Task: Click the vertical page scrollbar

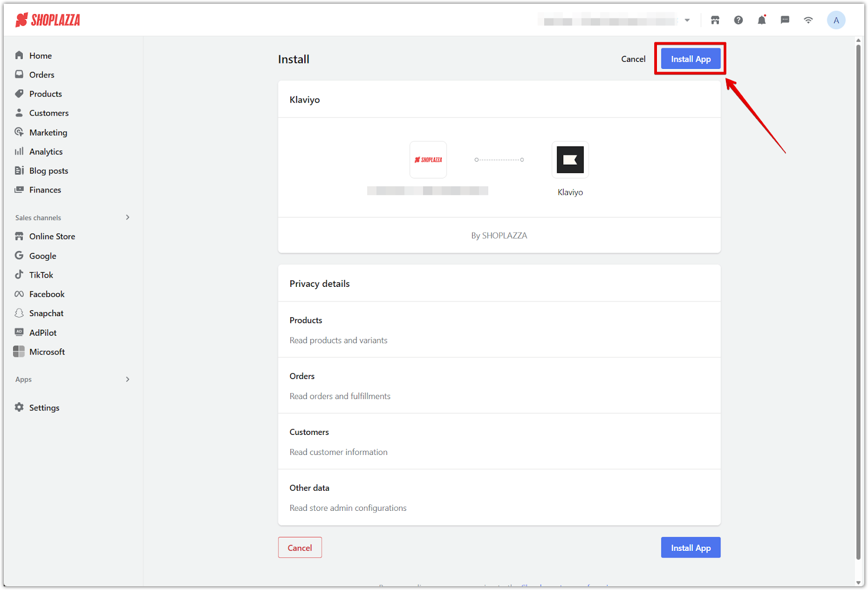Action: pyautogui.click(x=858, y=302)
